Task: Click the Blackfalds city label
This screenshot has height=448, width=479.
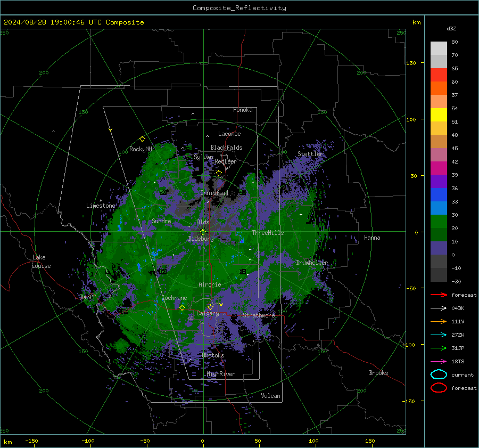Action: click(226, 148)
